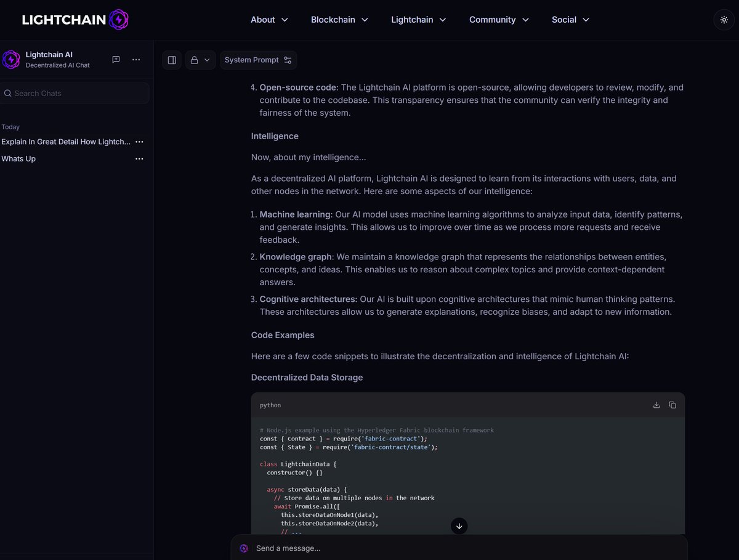Viewport: 739px width, 560px height.
Task: Click the Lightchain logo in the header
Action: click(x=75, y=20)
